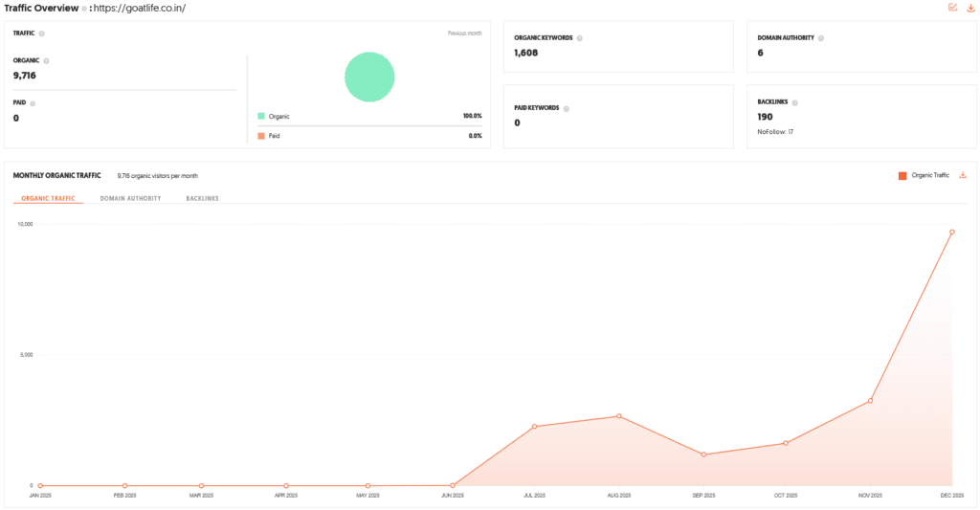Click the MAY 2025 data point
This screenshot has height=510, width=980.
pyautogui.click(x=367, y=486)
